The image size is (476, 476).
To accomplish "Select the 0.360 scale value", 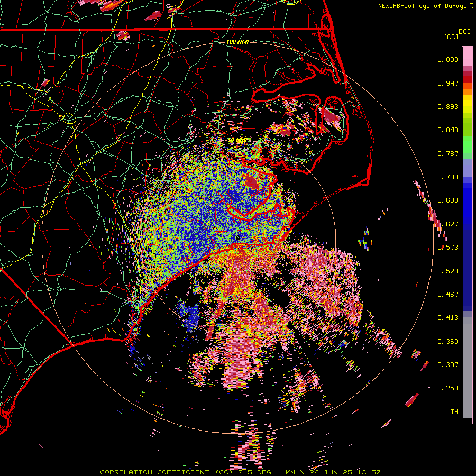I will (x=448, y=342).
